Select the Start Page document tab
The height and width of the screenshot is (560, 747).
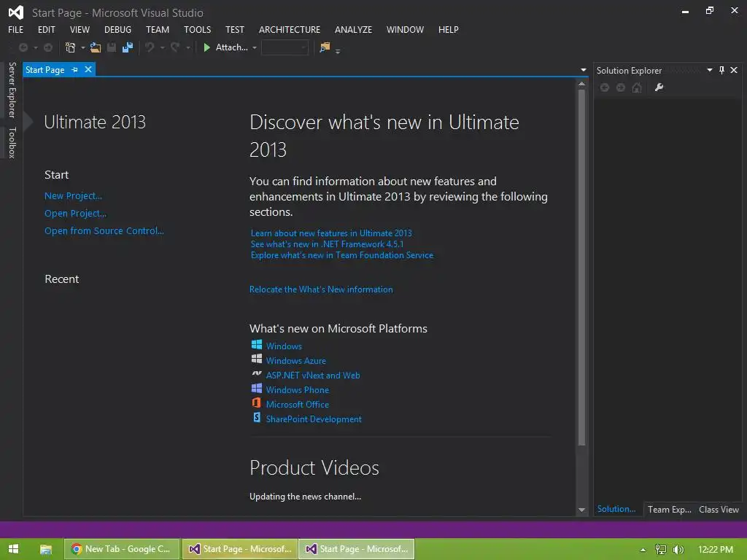44,69
